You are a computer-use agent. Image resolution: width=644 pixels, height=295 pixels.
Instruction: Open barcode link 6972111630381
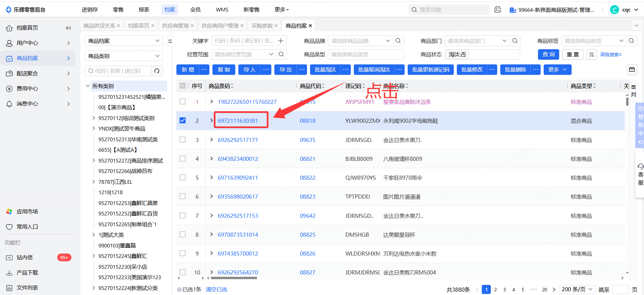coord(238,121)
